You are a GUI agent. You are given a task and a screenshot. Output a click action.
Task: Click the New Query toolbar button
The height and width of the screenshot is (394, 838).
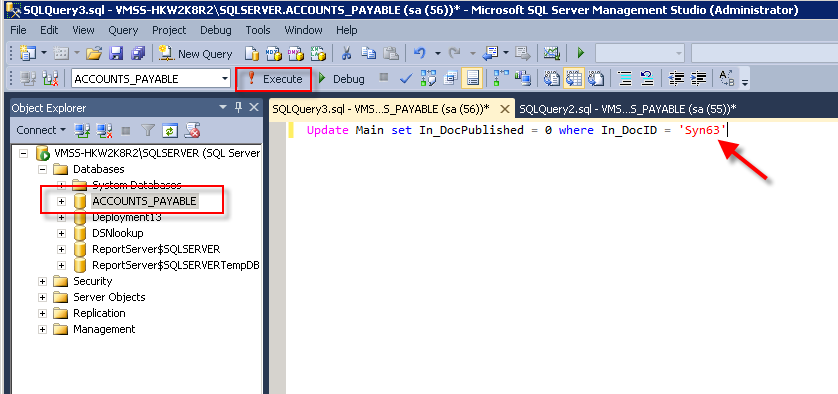(196, 53)
